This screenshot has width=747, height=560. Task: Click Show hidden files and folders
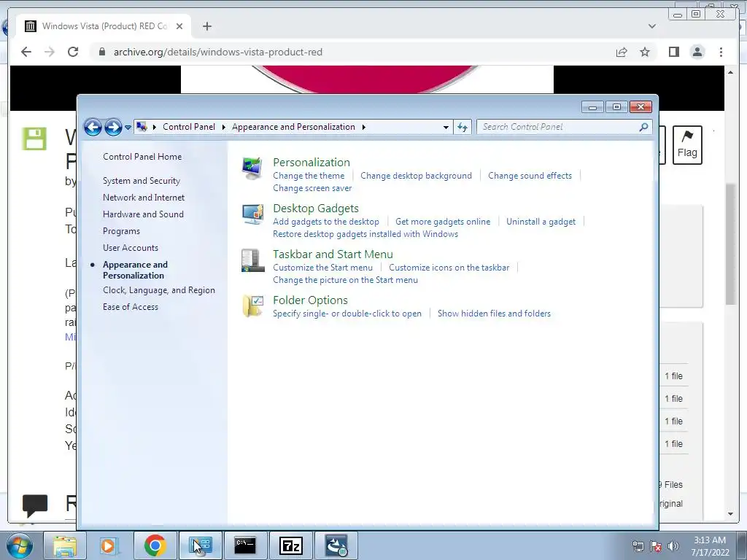(494, 314)
